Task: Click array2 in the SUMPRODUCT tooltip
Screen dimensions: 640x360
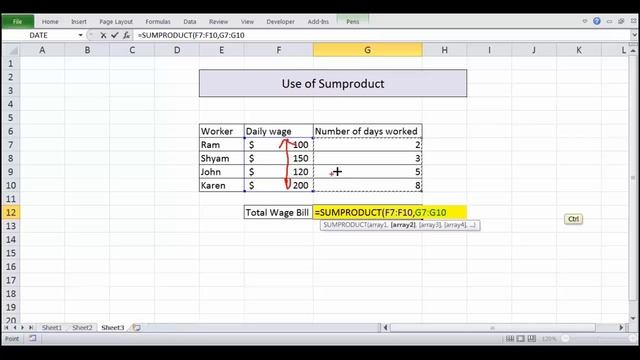Action: [x=403, y=225]
